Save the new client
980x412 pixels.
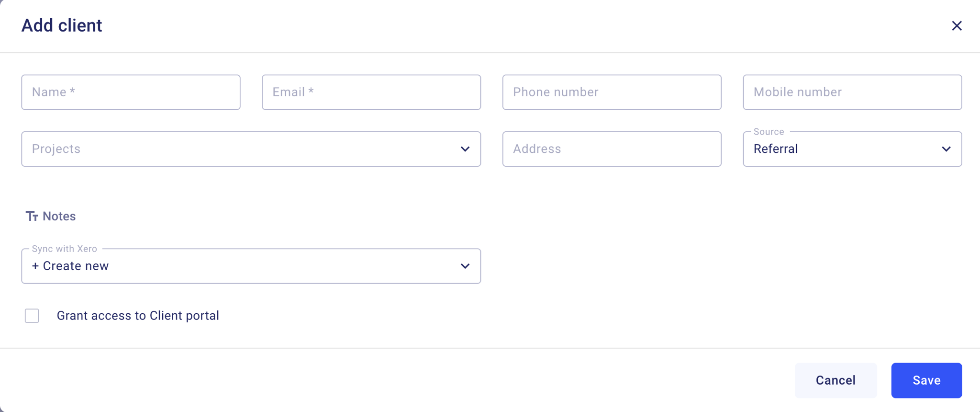pyautogui.click(x=926, y=380)
